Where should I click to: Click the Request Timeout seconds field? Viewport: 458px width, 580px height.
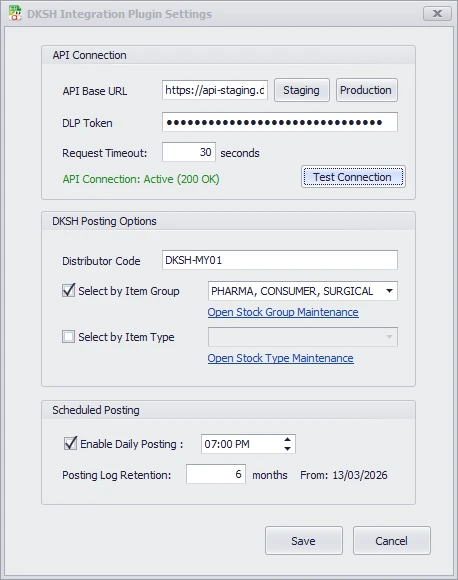189,152
